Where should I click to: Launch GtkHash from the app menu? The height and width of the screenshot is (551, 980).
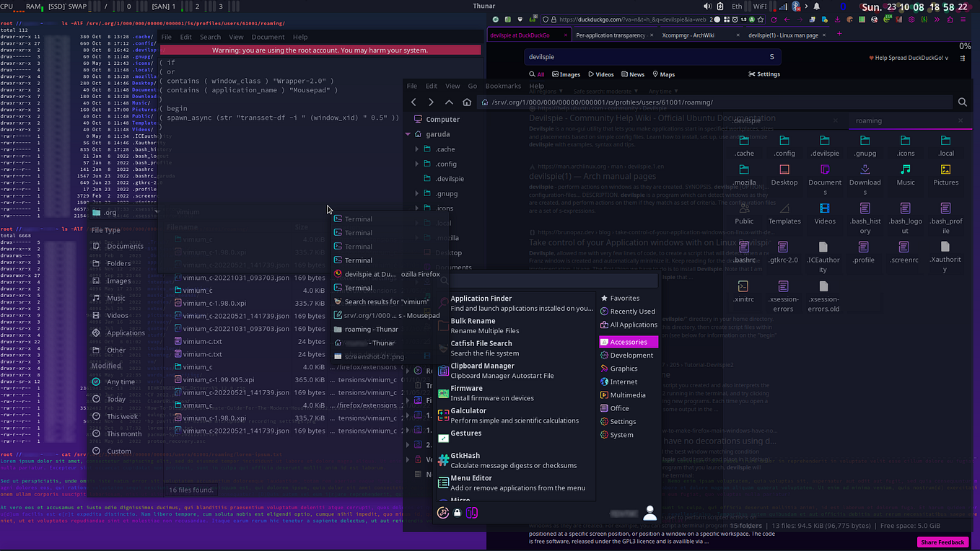(516, 460)
